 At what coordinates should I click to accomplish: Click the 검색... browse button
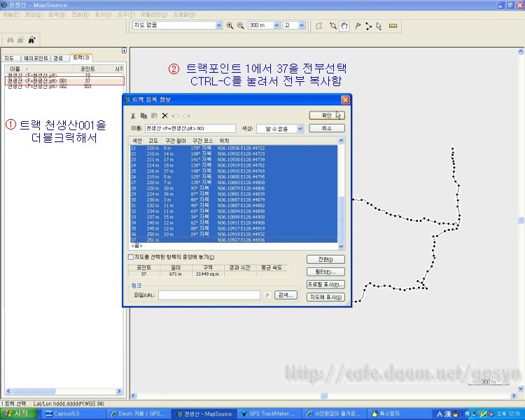click(286, 295)
